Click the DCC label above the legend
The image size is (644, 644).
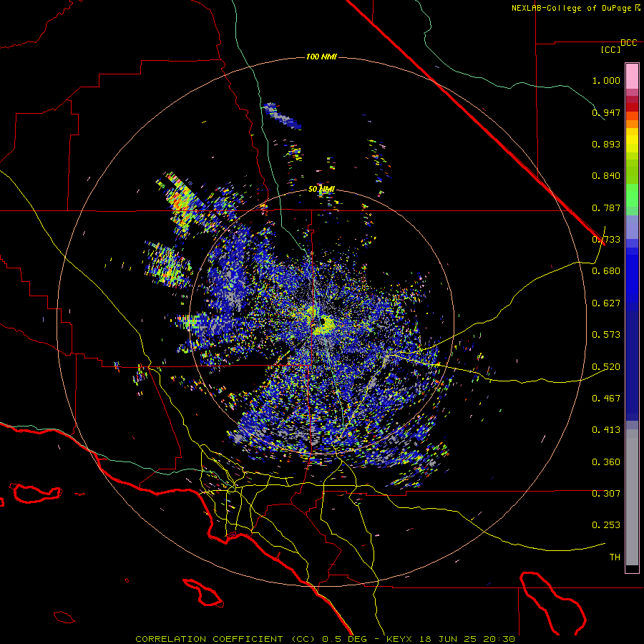coord(628,43)
